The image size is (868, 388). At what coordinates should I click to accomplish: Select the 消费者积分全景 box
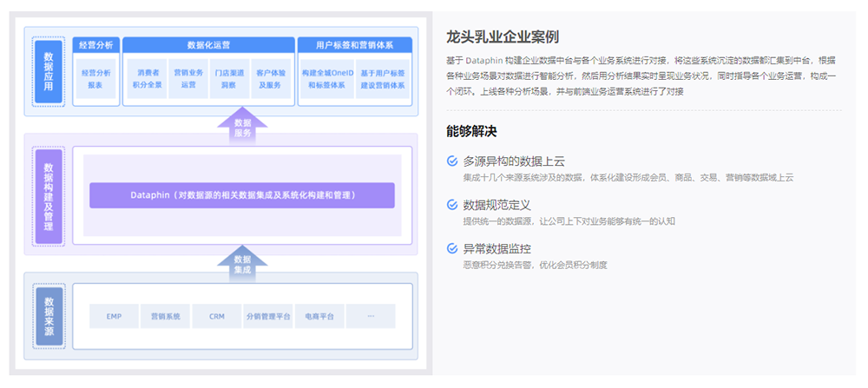(x=146, y=79)
